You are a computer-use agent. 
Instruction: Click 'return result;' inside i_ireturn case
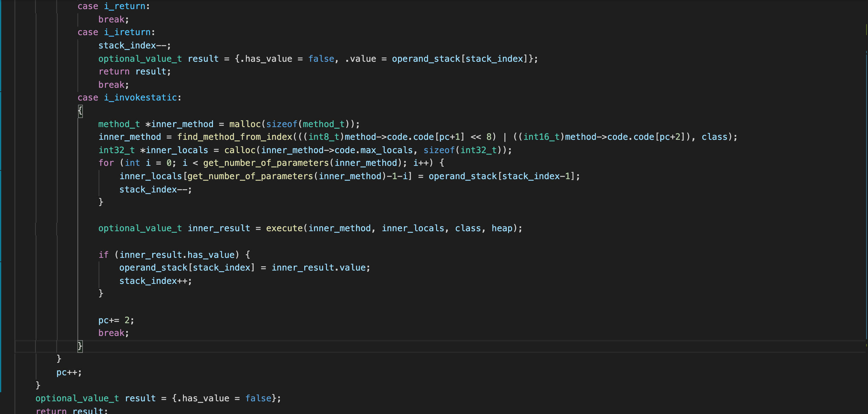pyautogui.click(x=135, y=71)
